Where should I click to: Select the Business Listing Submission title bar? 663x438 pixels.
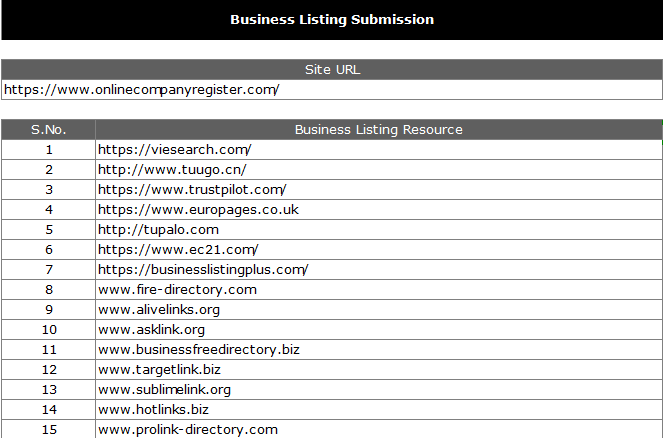pos(332,20)
